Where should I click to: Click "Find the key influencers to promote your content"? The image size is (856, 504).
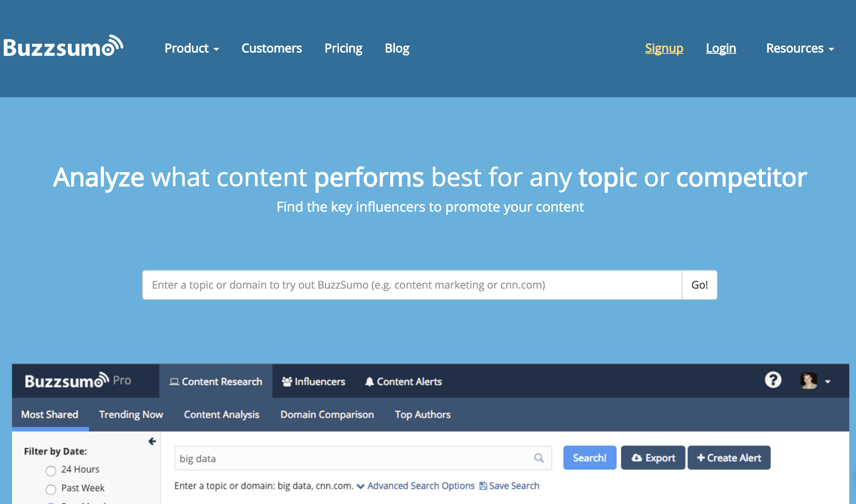[430, 207]
